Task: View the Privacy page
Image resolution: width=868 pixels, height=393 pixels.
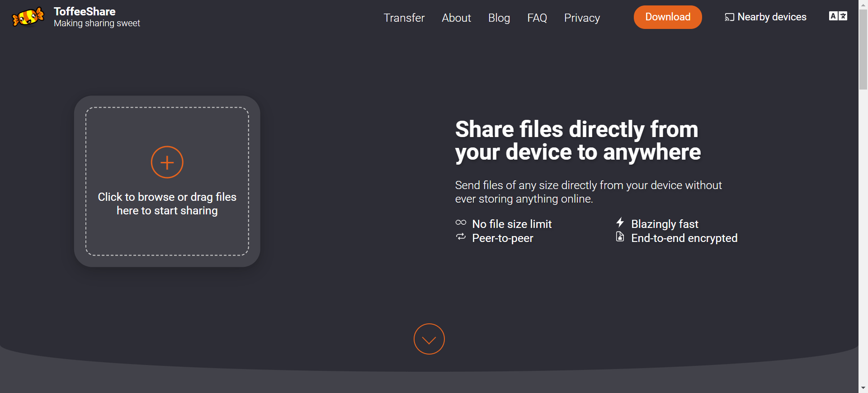Action: pos(582,18)
